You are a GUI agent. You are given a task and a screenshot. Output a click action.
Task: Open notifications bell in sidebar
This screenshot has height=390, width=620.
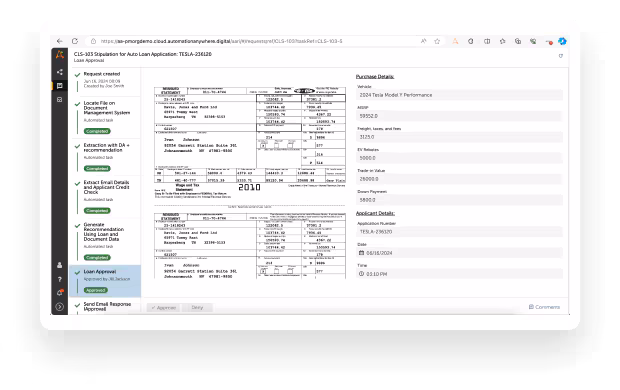(60, 293)
